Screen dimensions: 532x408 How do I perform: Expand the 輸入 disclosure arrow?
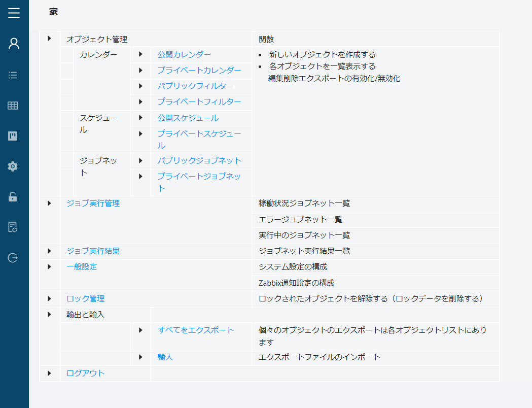[x=140, y=357]
